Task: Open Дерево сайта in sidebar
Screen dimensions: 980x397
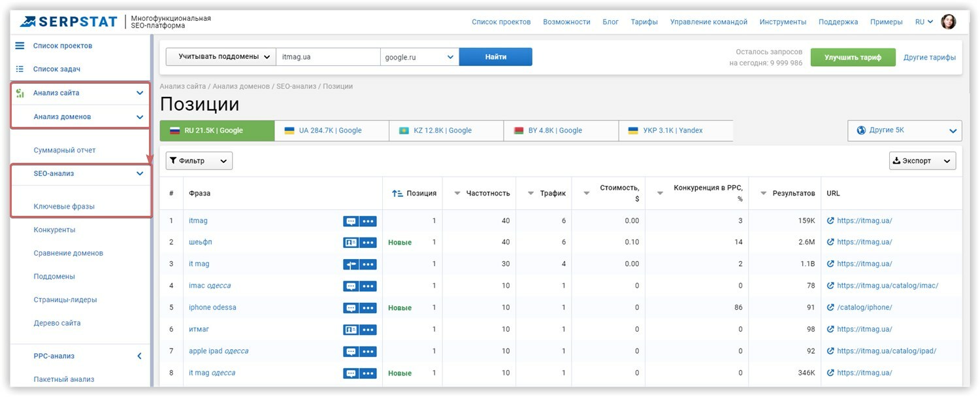Action: [x=57, y=323]
